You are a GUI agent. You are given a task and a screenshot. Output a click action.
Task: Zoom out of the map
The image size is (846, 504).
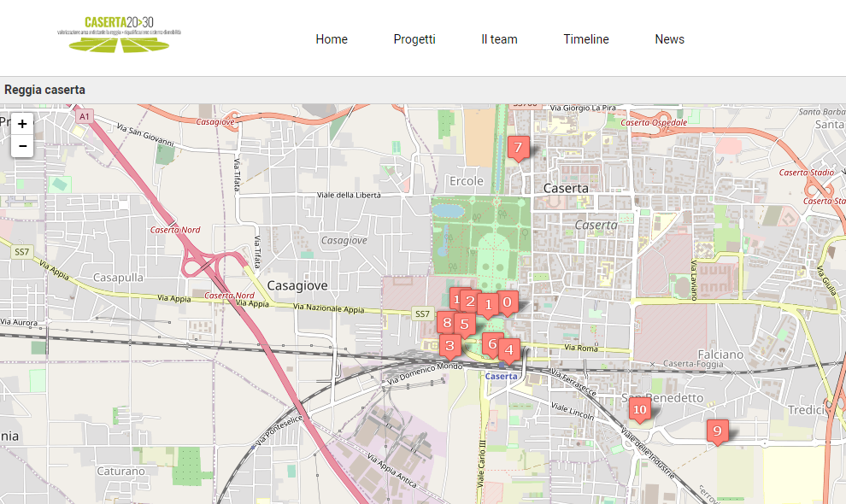point(22,146)
